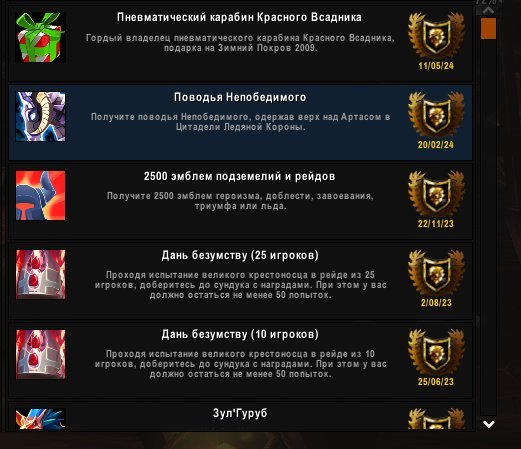
Task: Select the Пневматический карабин Красного Всадника title
Action: [x=239, y=17]
